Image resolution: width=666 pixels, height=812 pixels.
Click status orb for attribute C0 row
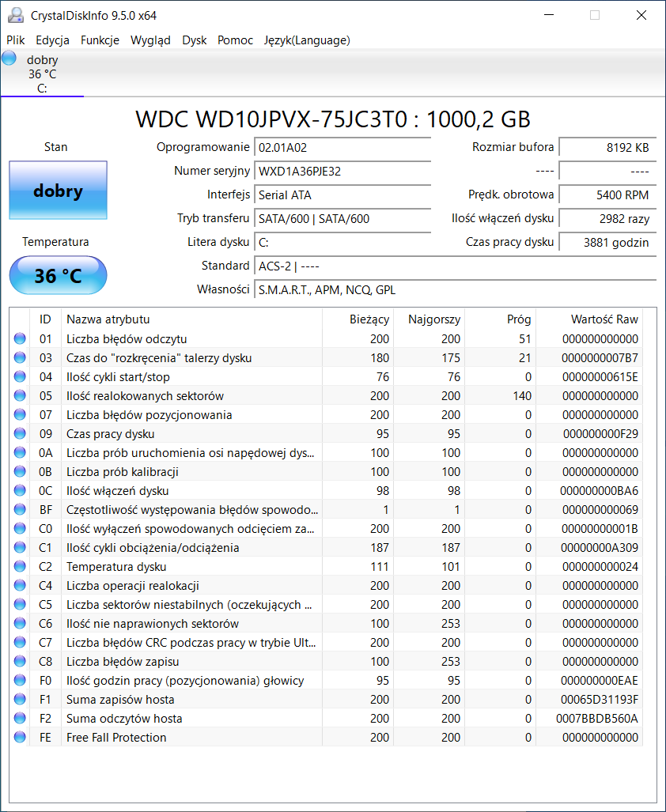[20, 529]
